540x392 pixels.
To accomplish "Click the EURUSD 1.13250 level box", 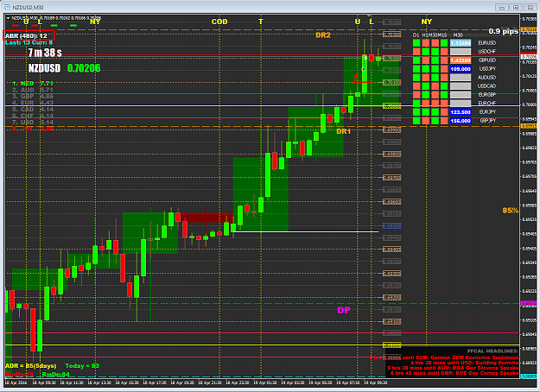I will click(461, 43).
